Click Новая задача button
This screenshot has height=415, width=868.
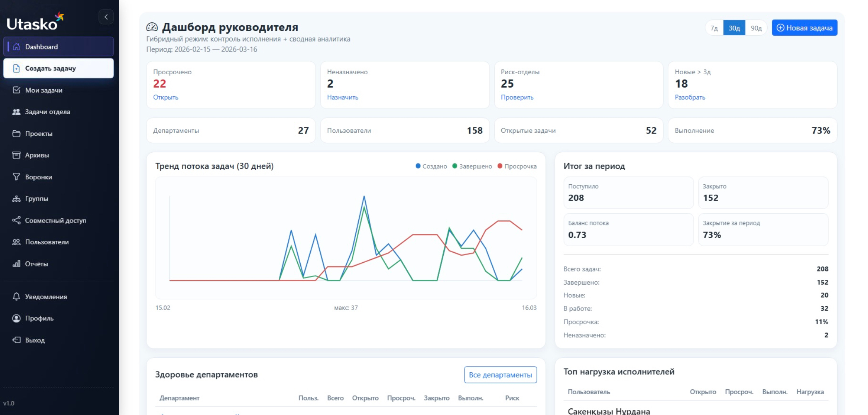(804, 27)
